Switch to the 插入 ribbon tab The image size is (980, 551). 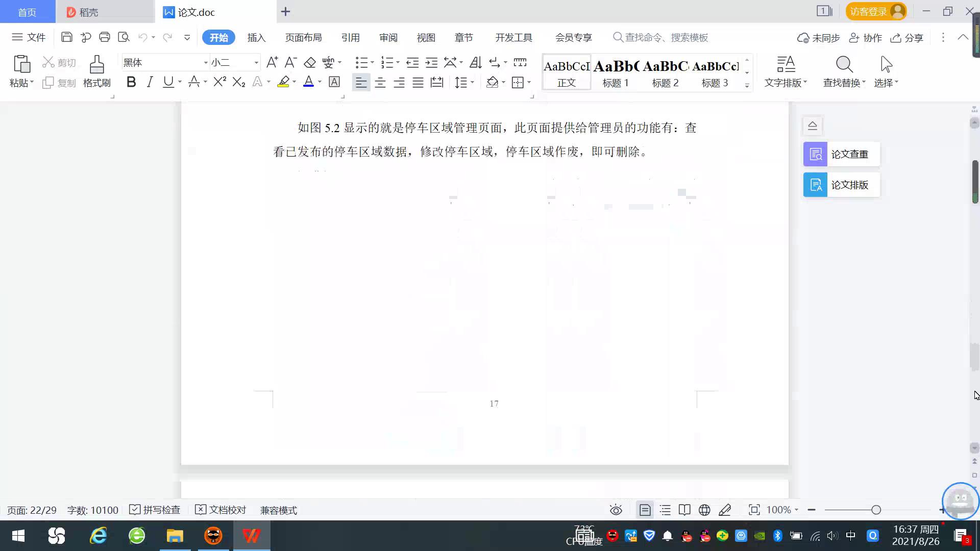pyautogui.click(x=256, y=37)
